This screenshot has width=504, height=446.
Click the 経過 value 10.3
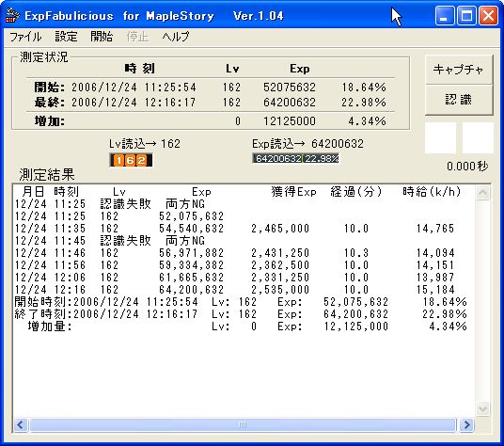[x=356, y=253]
